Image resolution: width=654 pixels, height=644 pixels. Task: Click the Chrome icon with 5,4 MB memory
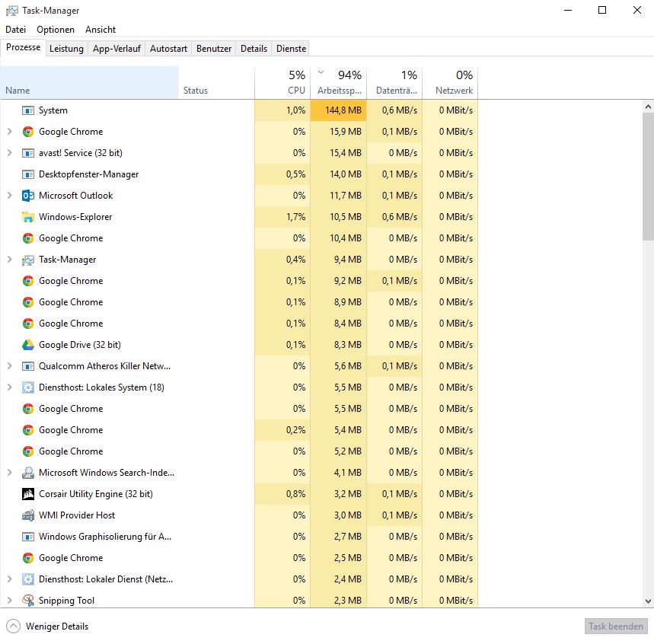point(28,430)
